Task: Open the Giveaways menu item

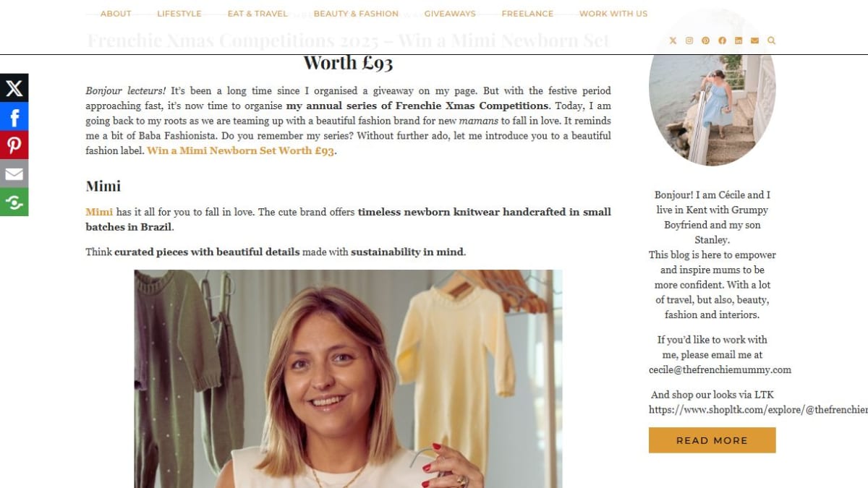Action: [450, 14]
